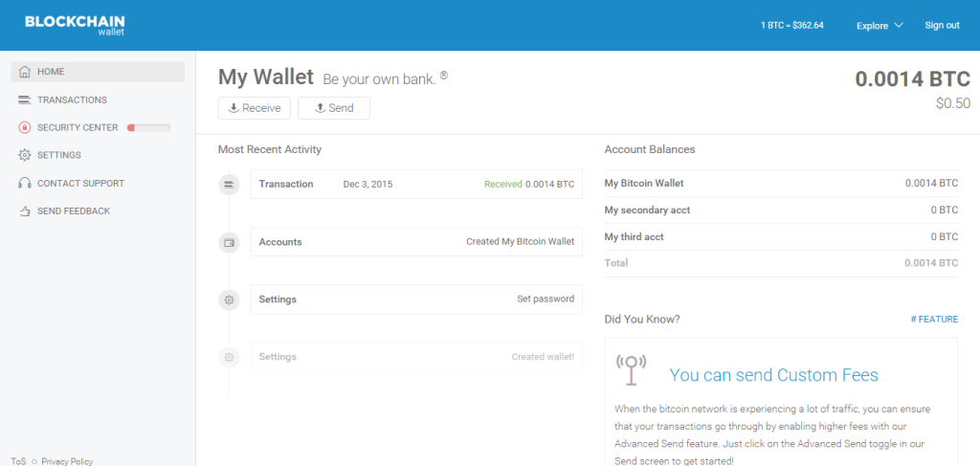Click the Contact Support headphones icon
This screenshot has height=466, width=980.
click(x=24, y=183)
